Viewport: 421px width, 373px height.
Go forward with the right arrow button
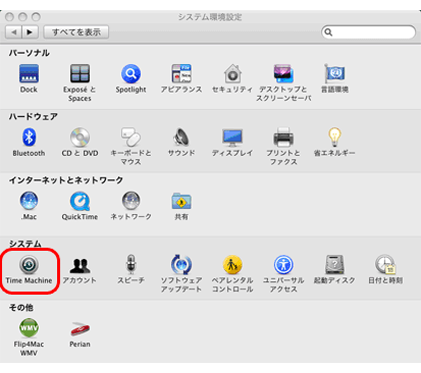[30, 32]
